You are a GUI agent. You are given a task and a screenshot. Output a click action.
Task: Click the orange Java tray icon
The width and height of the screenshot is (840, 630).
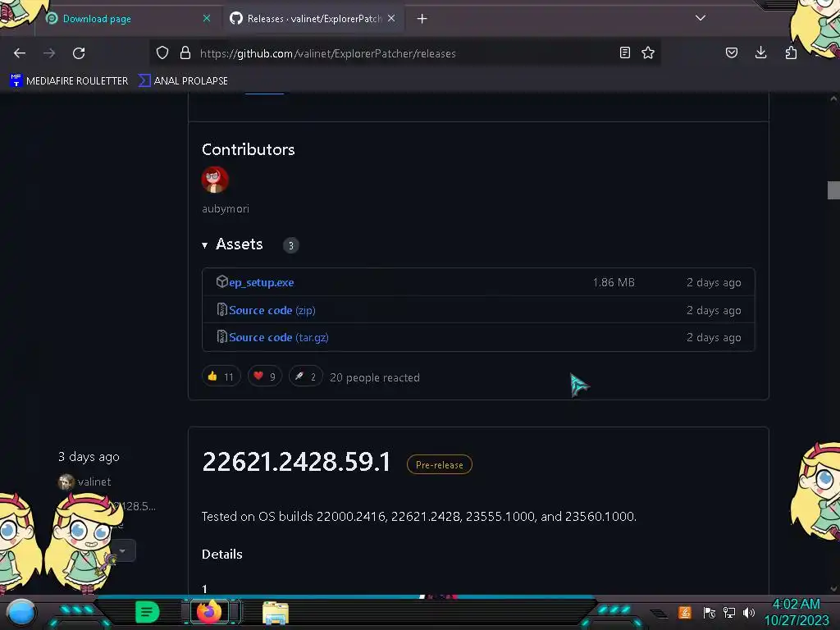click(x=685, y=612)
